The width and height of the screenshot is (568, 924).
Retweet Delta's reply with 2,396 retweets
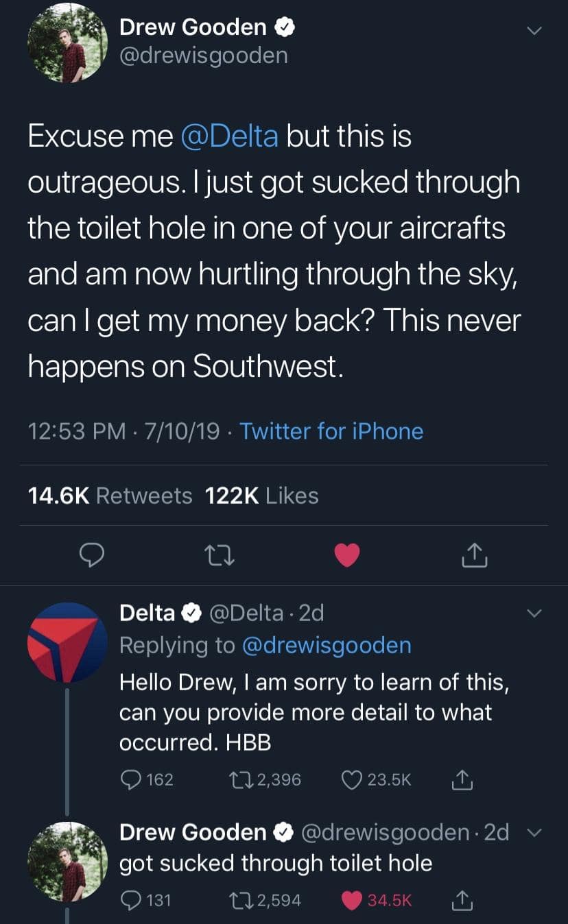(x=241, y=779)
